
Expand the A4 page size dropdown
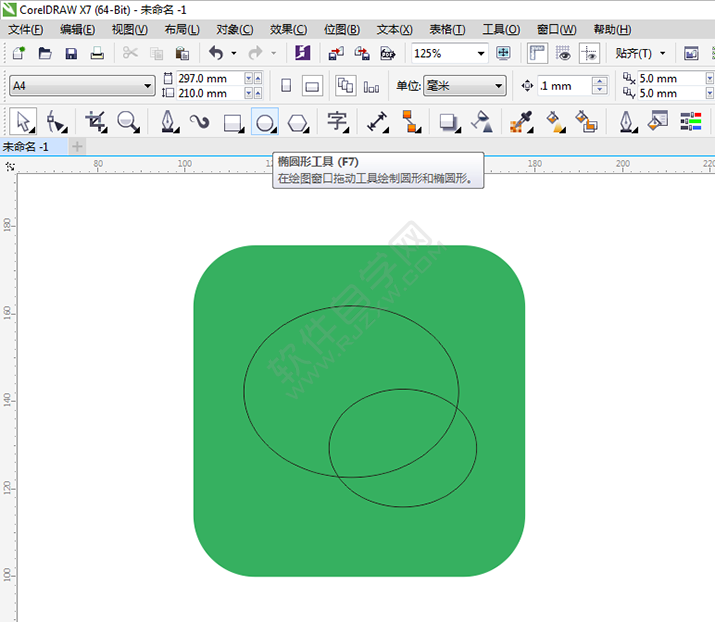point(147,86)
